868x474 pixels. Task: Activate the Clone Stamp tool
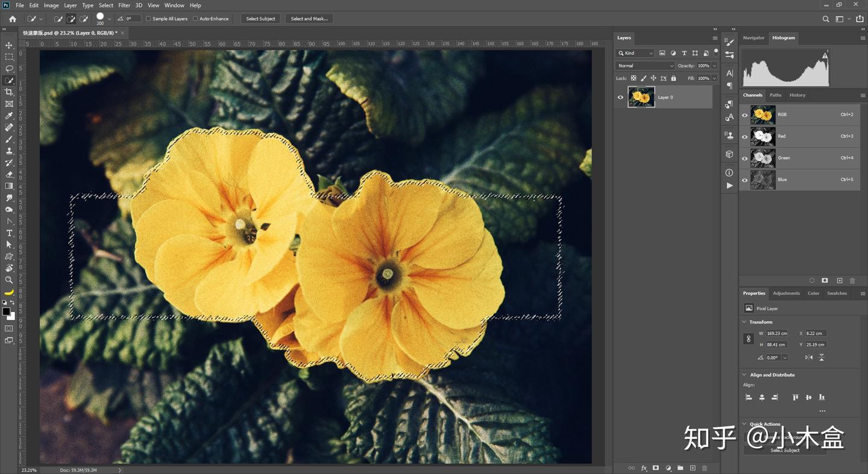coord(9,151)
